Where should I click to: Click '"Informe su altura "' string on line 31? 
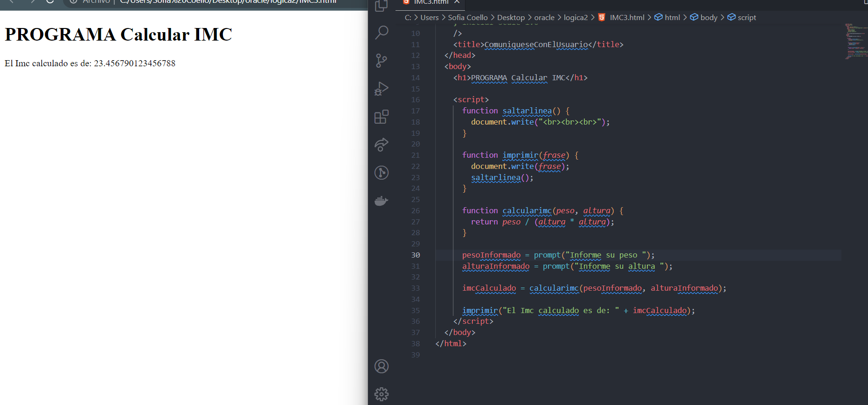click(619, 266)
